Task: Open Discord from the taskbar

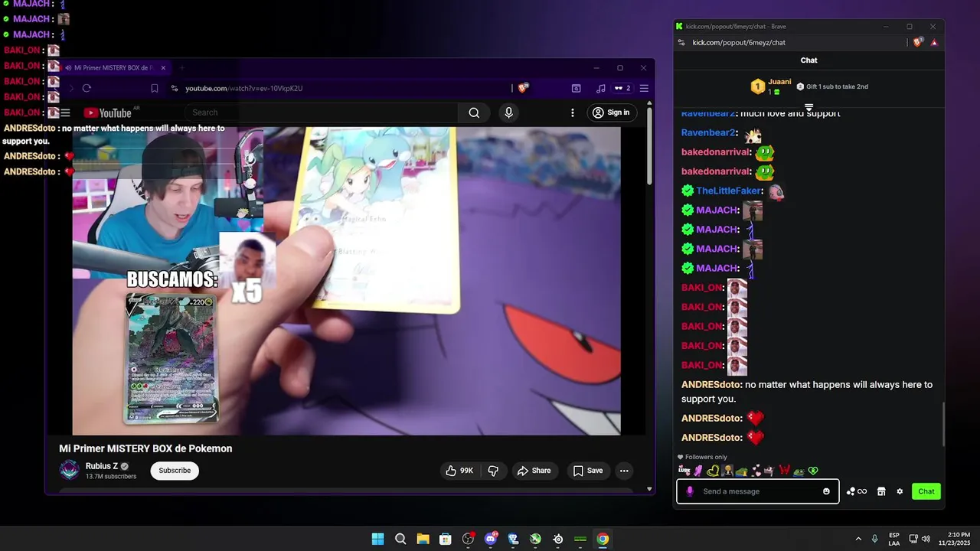Action: (491, 539)
